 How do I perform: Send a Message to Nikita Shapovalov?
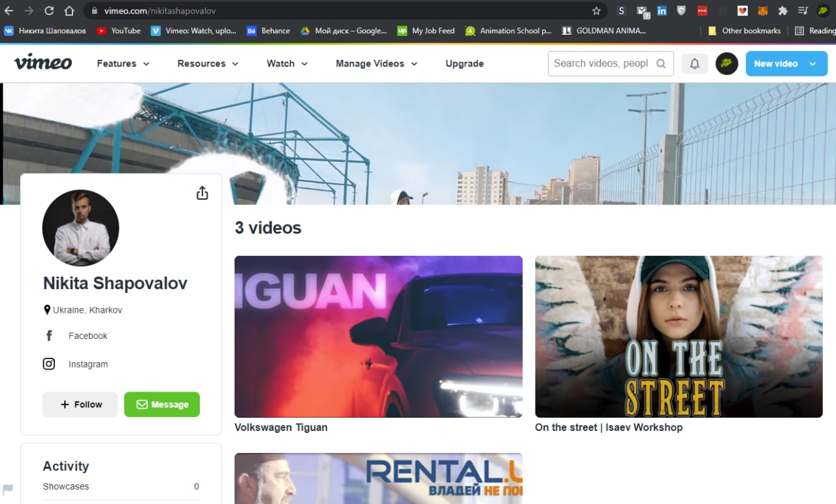click(162, 404)
